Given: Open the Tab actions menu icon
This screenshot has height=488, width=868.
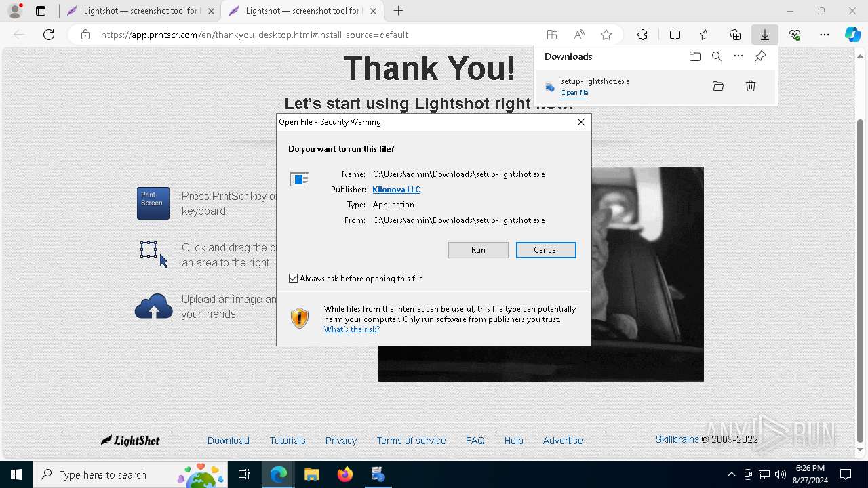Looking at the screenshot, I should point(41,11).
